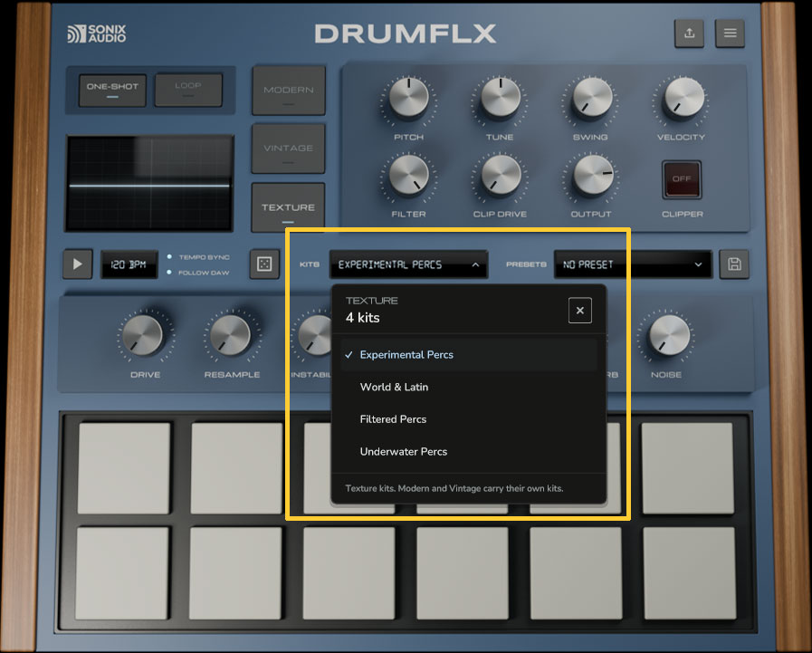This screenshot has width=812, height=653.
Task: Click the 'Texture kits. Modern and Vintage' note
Action: (454, 488)
